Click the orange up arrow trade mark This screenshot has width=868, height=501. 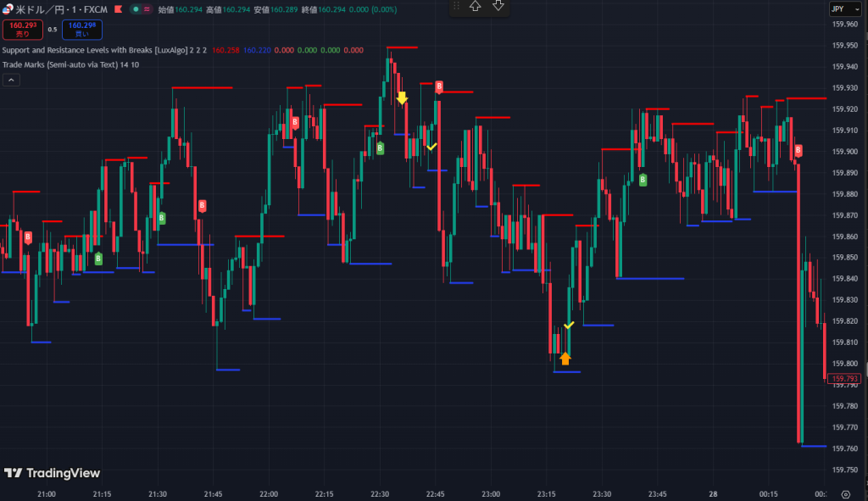[x=565, y=359]
